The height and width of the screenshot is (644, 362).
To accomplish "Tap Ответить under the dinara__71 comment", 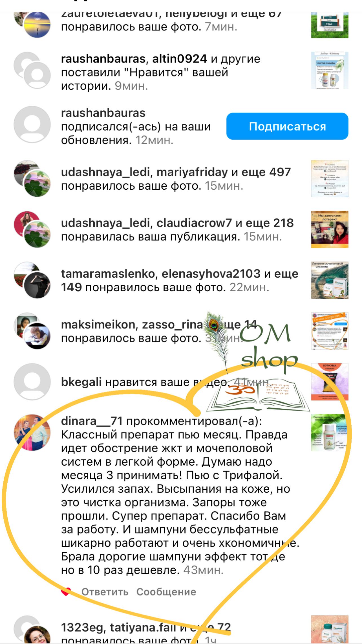I will tap(105, 592).
